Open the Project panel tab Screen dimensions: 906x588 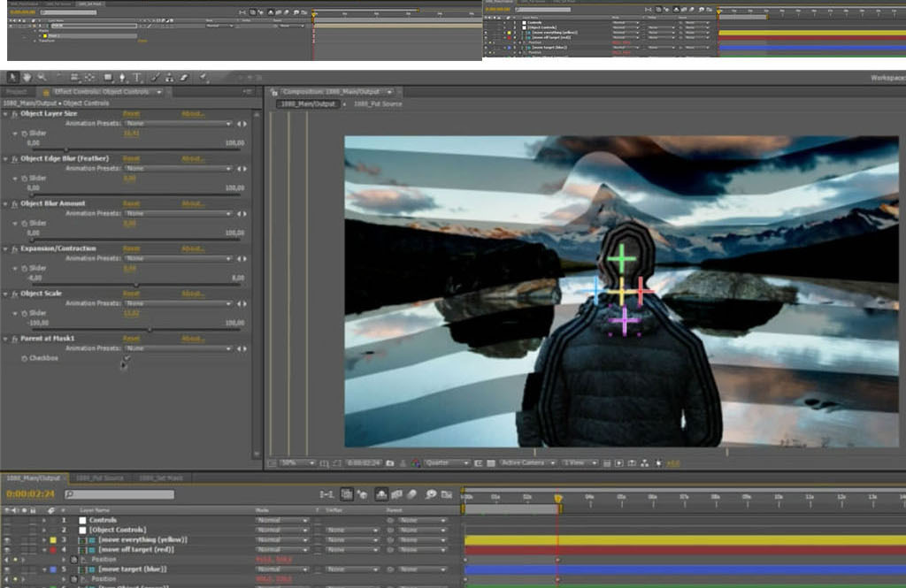(17, 92)
